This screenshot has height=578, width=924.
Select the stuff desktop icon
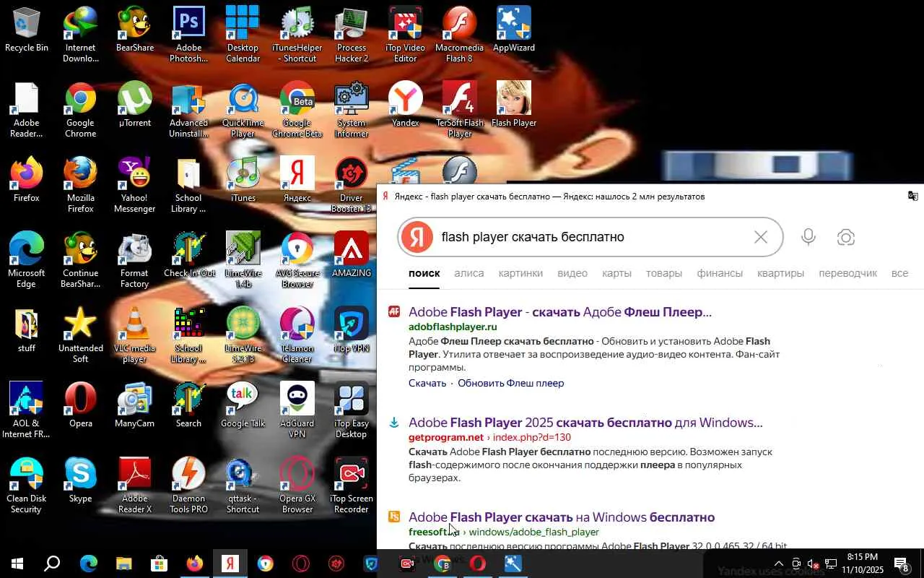(27, 331)
